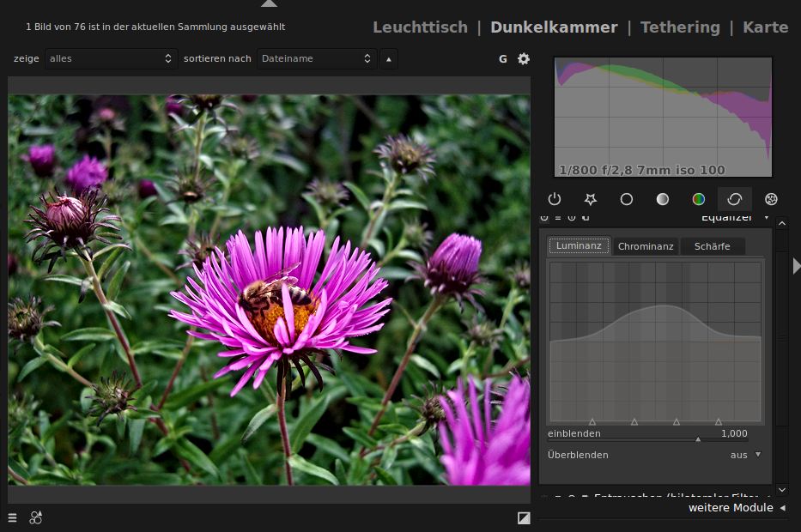Viewport: 801px width, 532px height.
Task: Switch to the Karte view
Action: [765, 27]
